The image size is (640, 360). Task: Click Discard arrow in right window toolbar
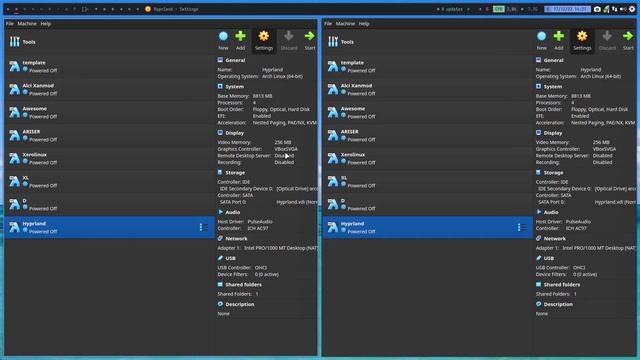(x=607, y=36)
